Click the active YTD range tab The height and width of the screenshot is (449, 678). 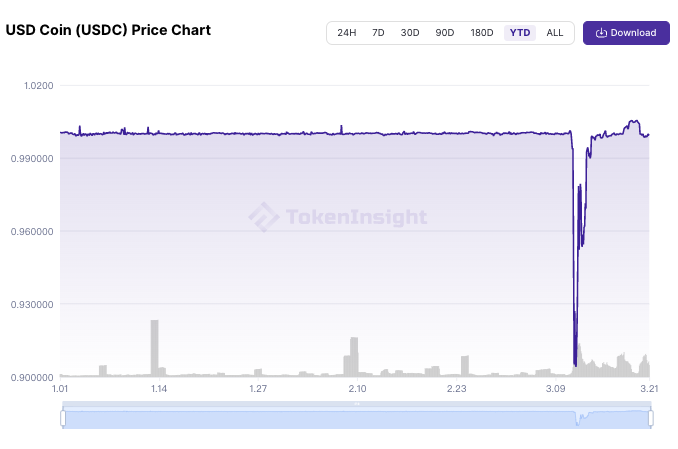tap(520, 33)
